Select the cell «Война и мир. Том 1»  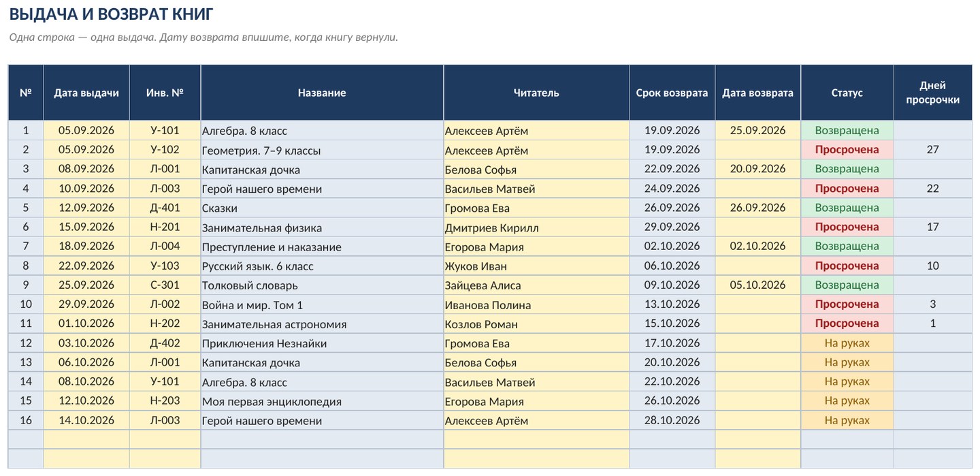322,304
